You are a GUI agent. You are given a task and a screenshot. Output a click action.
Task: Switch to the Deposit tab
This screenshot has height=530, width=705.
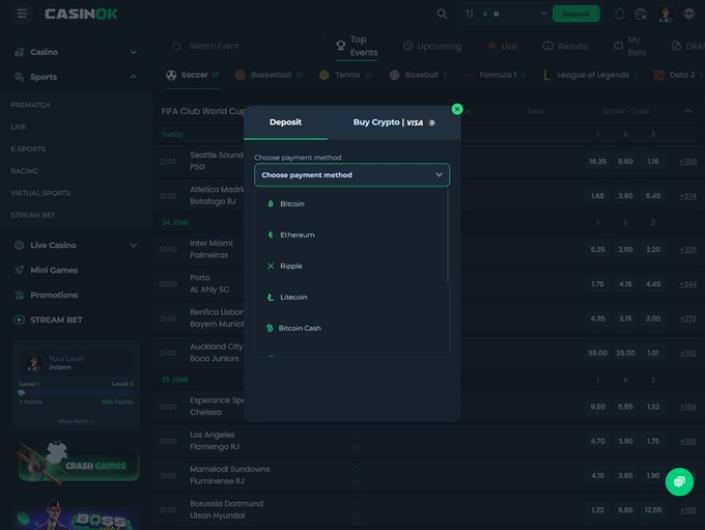point(285,123)
